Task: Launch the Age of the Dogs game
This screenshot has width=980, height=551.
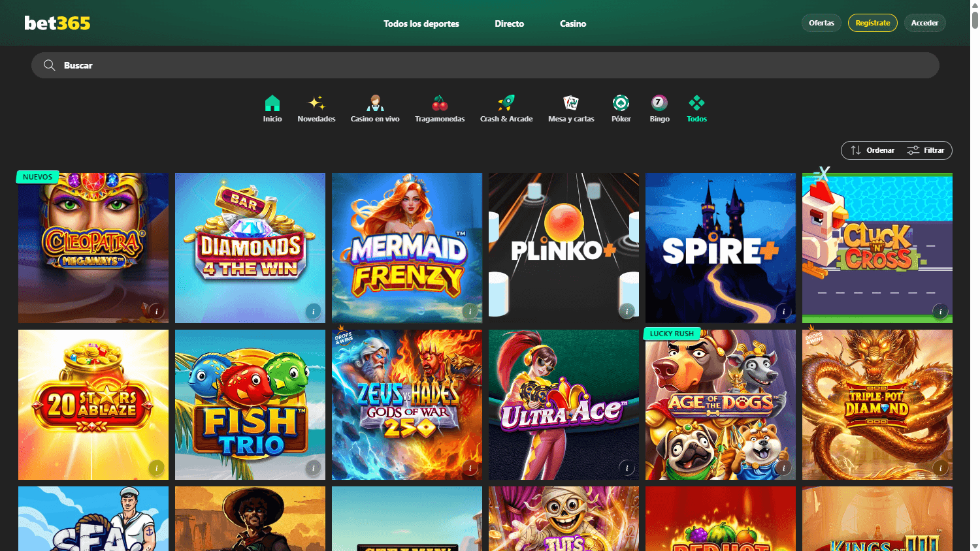Action: coord(721,405)
